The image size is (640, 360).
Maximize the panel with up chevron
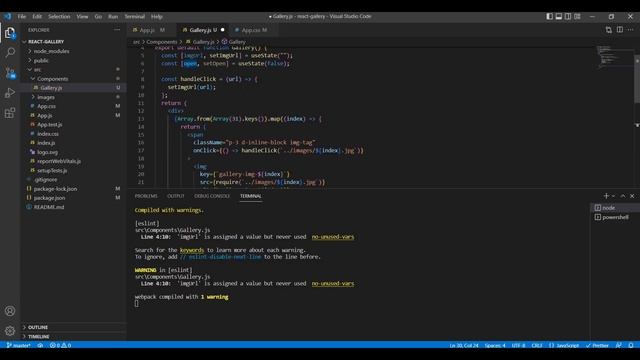(x=623, y=196)
